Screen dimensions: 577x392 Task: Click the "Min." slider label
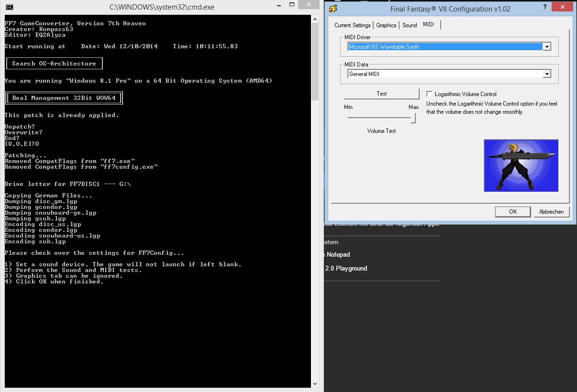[x=349, y=107]
